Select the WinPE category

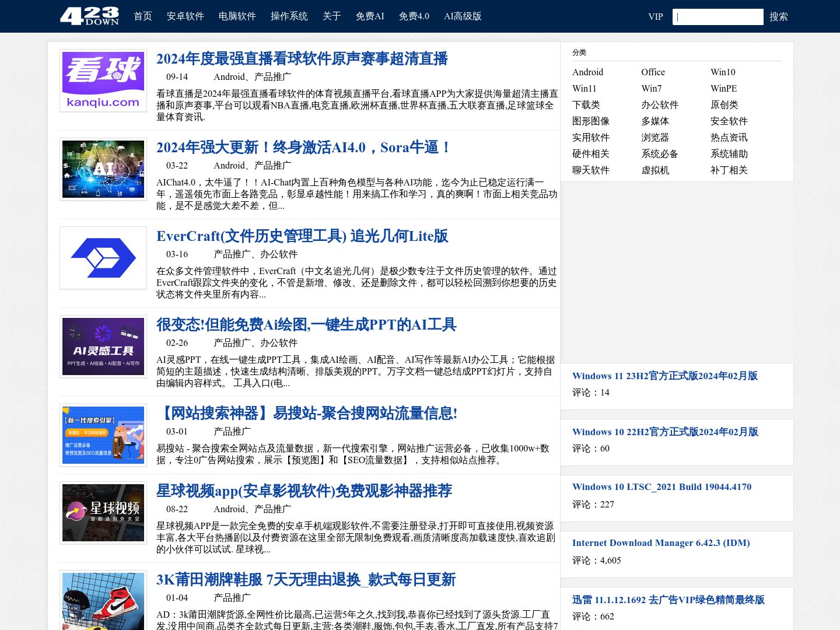click(x=723, y=89)
